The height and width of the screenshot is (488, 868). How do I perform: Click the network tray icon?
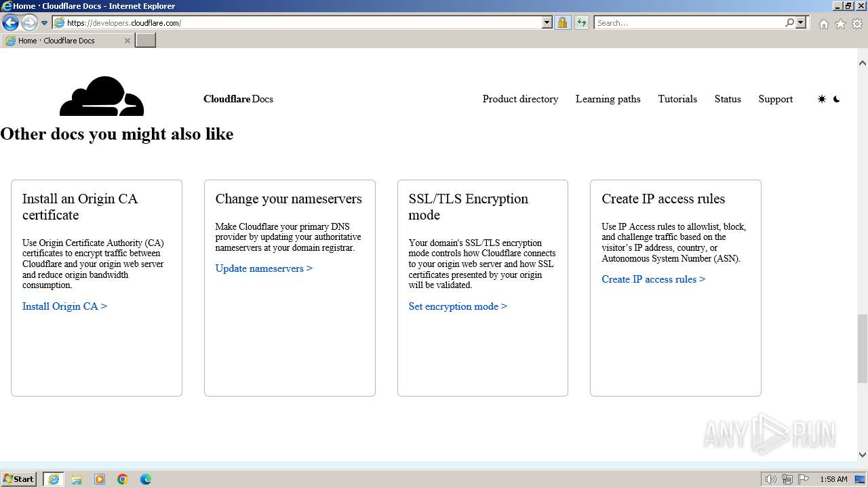[x=787, y=479]
